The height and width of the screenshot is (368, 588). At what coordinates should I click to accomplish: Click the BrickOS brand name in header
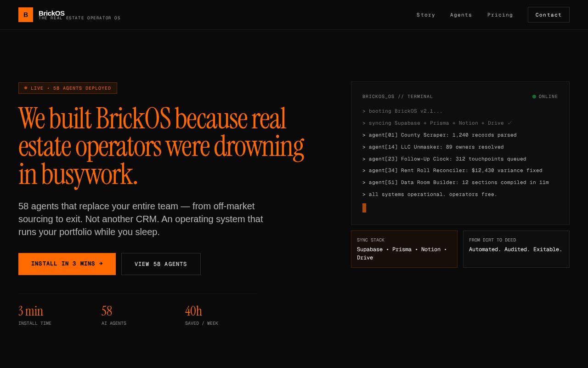click(51, 13)
